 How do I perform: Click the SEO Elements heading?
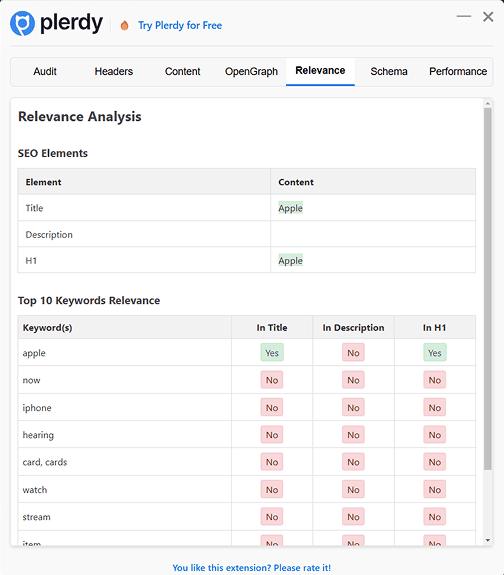[53, 153]
